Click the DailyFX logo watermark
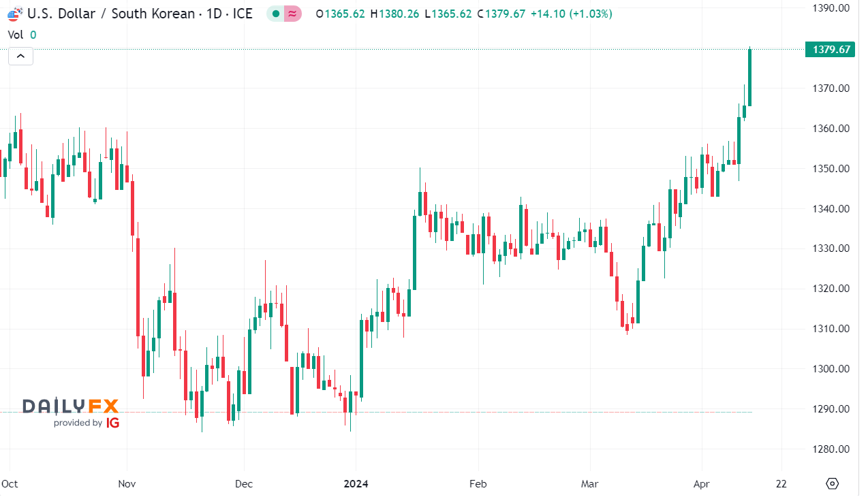 [x=71, y=407]
